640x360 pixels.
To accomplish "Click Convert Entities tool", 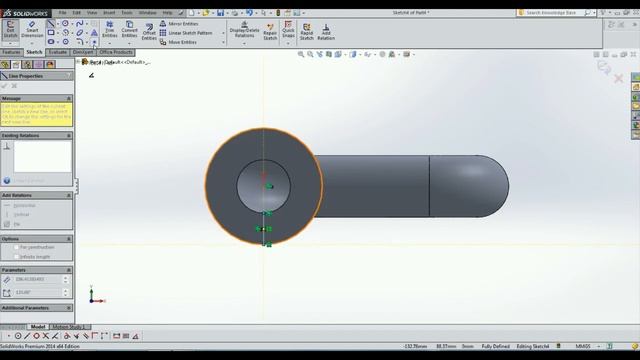I will (129, 30).
